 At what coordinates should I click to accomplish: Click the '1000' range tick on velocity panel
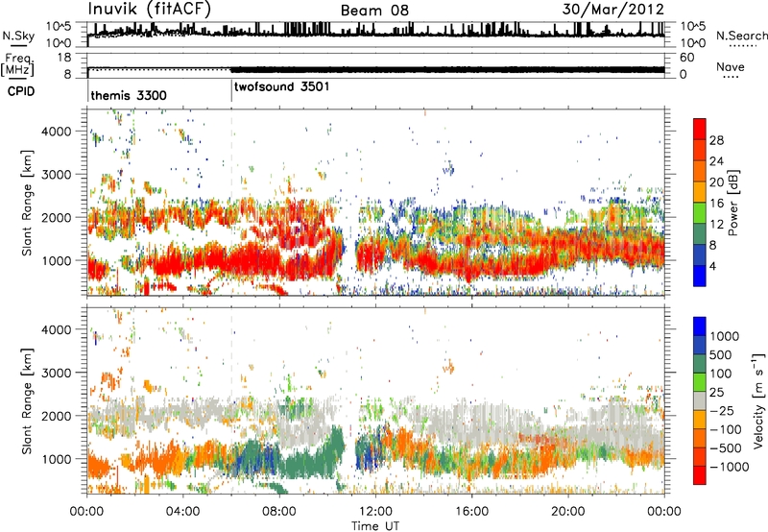57,459
